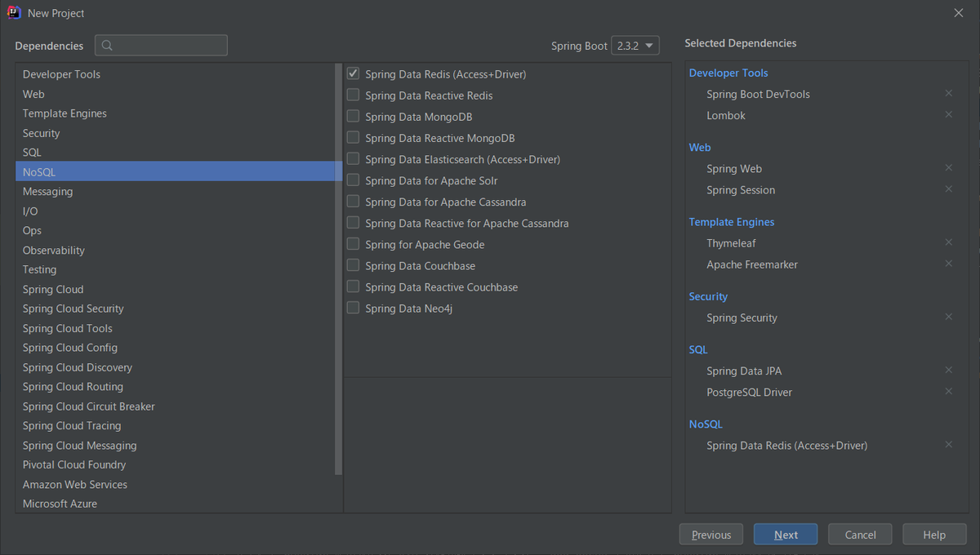
Task: Check Spring Data Elasticsearch (Access+Driver)
Action: [x=353, y=158]
